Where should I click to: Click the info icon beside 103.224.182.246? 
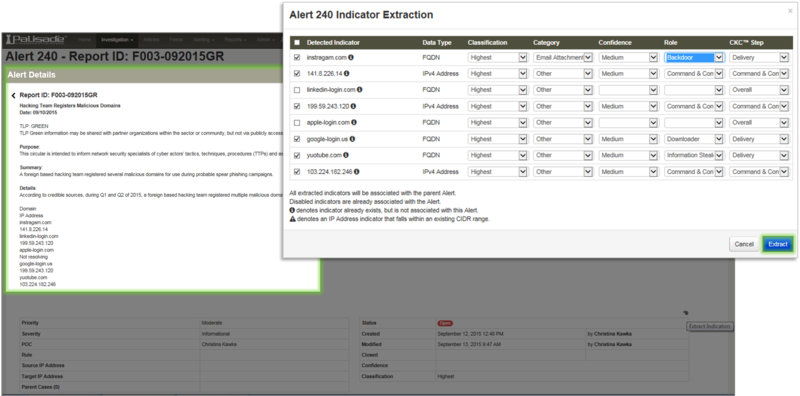[x=356, y=171]
